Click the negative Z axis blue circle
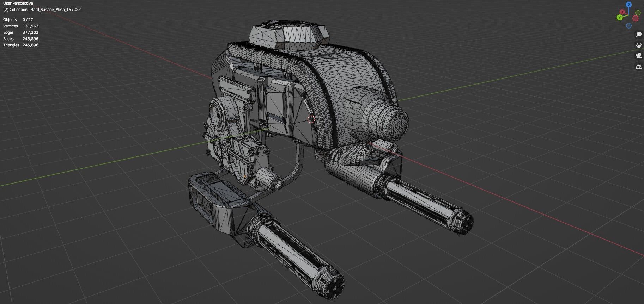Image resolution: width=644 pixels, height=304 pixels. pyautogui.click(x=628, y=26)
